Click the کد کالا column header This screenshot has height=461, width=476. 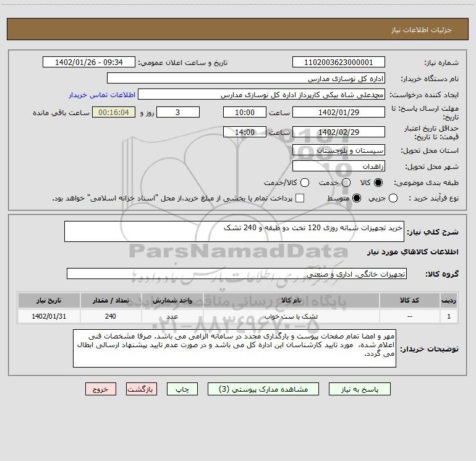[x=409, y=301]
